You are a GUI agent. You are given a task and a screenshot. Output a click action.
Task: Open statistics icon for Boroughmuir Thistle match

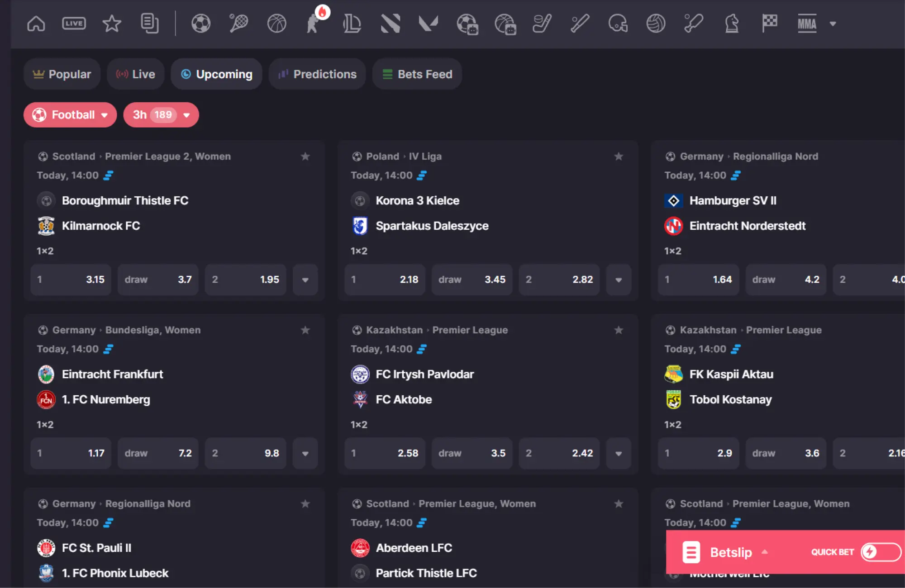(x=109, y=175)
